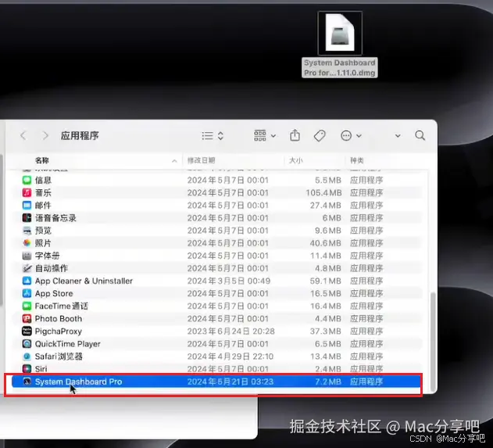
Task: Select the 自动操作 app icon
Action: click(x=27, y=268)
